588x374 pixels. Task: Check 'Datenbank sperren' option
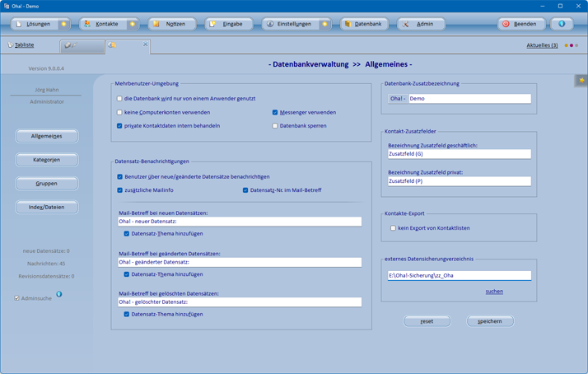point(275,126)
